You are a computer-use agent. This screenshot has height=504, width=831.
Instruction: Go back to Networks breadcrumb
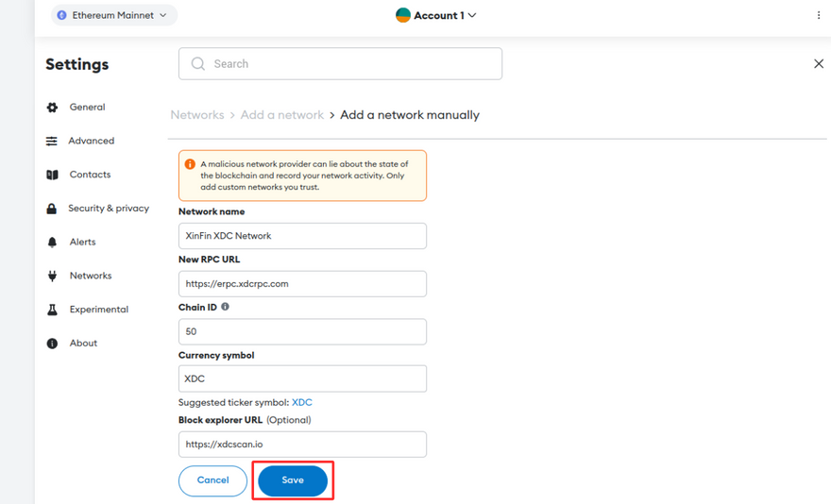pyautogui.click(x=197, y=115)
